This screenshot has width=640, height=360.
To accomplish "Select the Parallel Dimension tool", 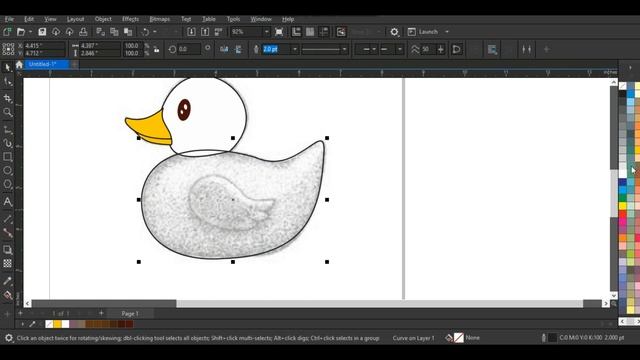I will tap(7, 219).
